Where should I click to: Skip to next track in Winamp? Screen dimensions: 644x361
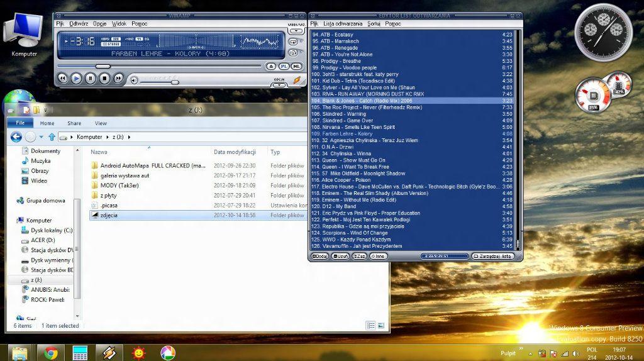(x=118, y=79)
